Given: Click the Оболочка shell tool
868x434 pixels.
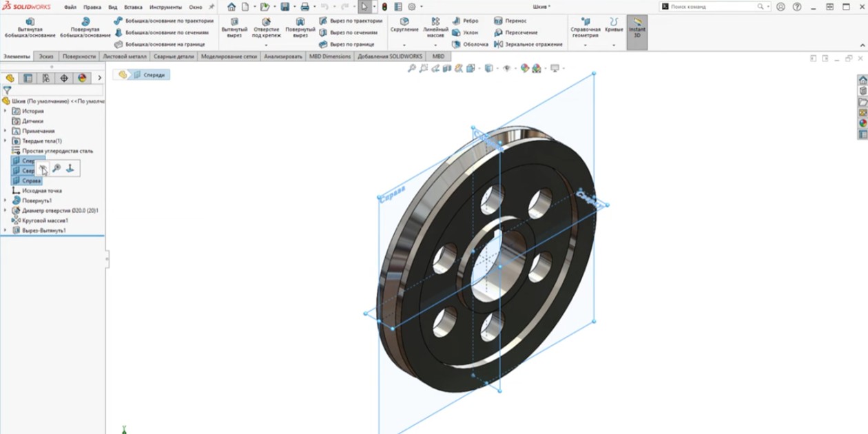Looking at the screenshot, I should coord(471,44).
